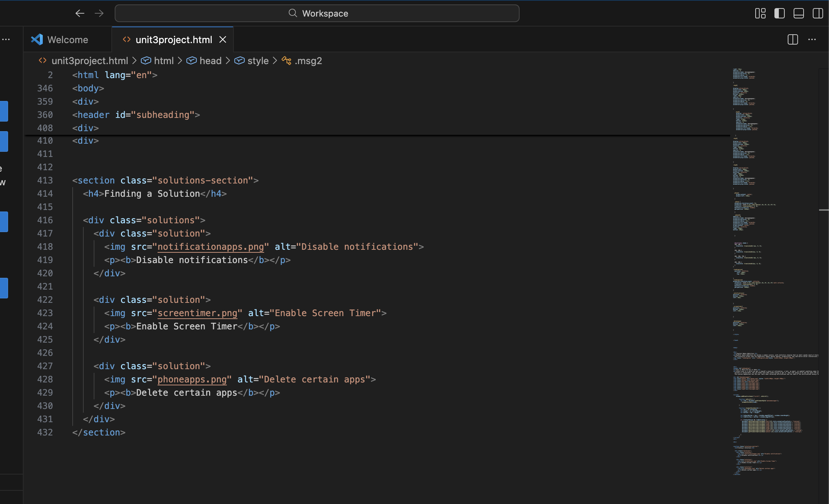Switch to the Welcome tab
829x504 pixels.
[x=67, y=39]
